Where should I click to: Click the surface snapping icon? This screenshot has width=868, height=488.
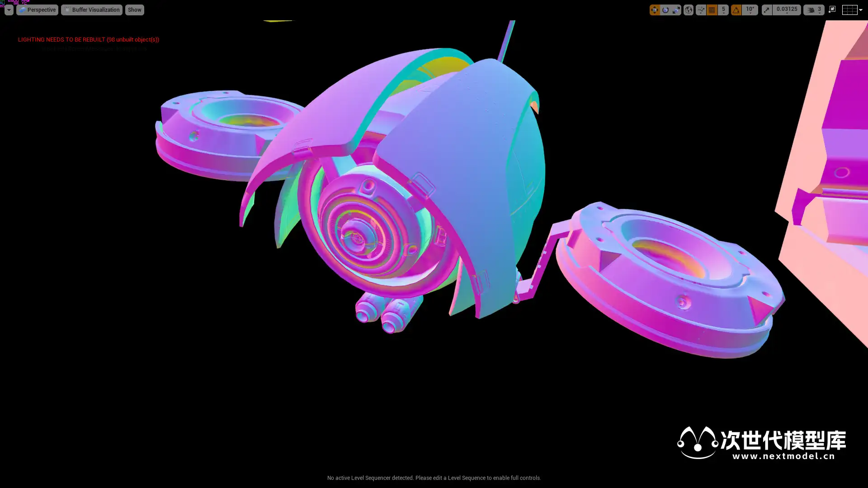[x=701, y=9]
